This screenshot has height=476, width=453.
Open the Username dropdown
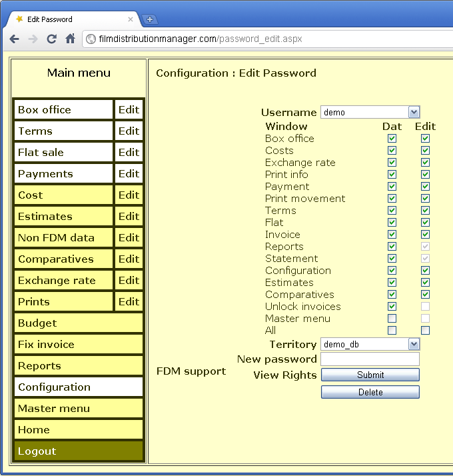(x=413, y=113)
